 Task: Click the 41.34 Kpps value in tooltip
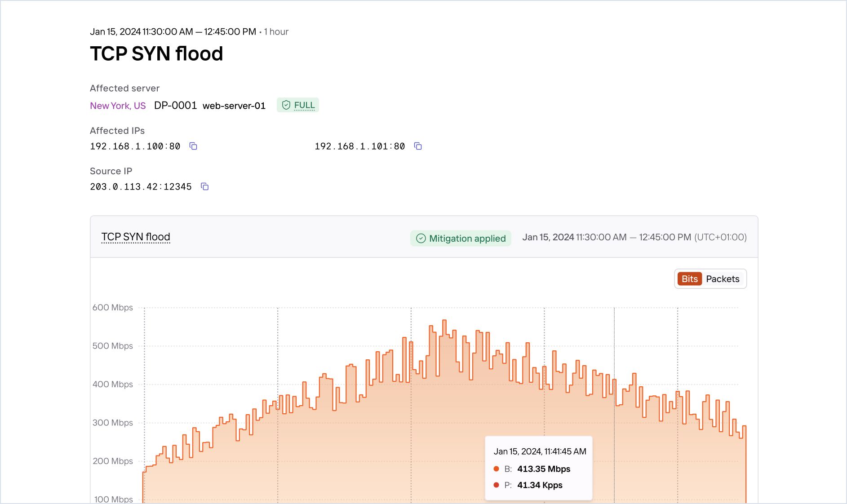[539, 485]
